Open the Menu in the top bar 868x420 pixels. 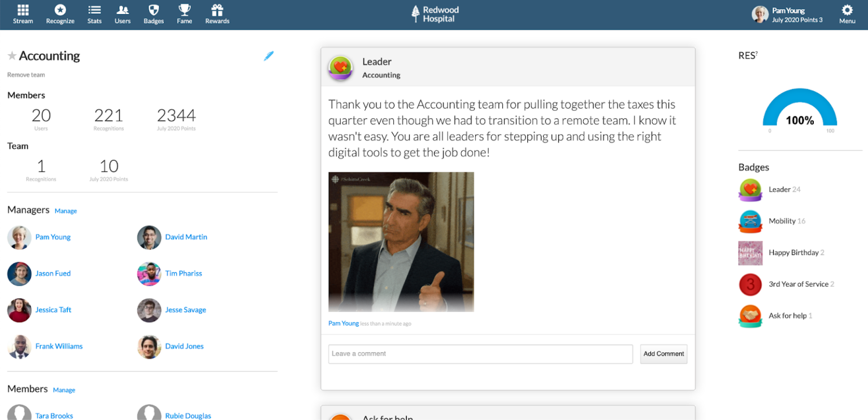point(847,14)
